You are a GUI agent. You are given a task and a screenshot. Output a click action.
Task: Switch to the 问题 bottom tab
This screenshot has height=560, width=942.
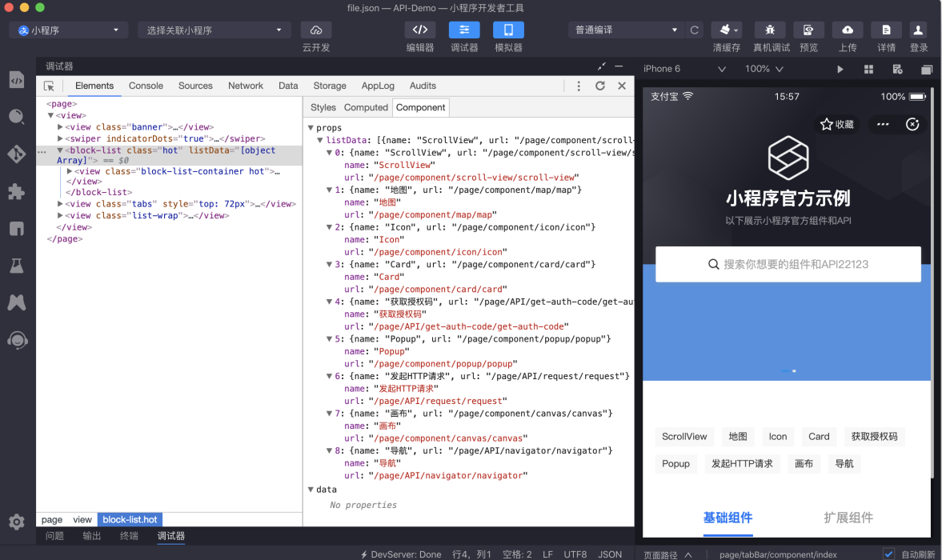(54, 536)
